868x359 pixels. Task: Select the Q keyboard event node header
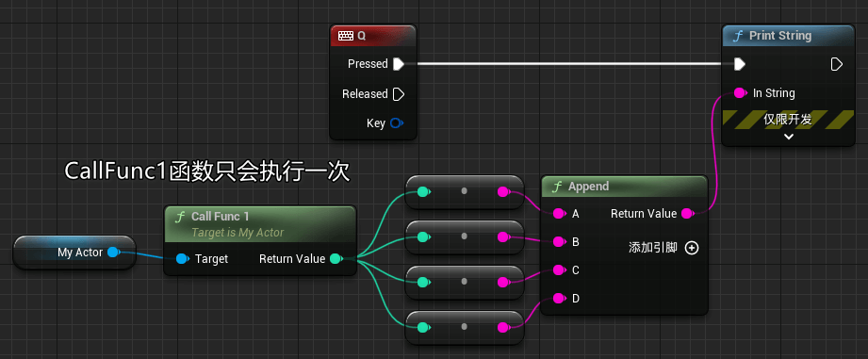pos(372,36)
